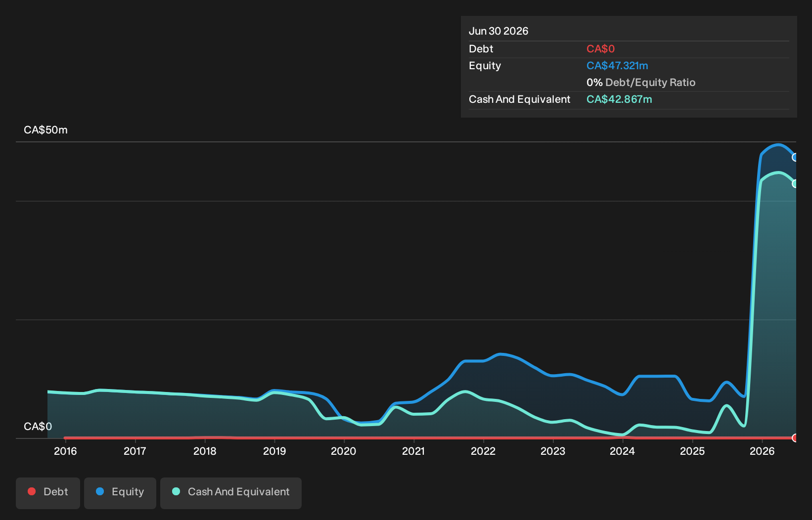This screenshot has width=812, height=520.
Task: Toggle the Equity series legend button
Action: [x=120, y=493]
